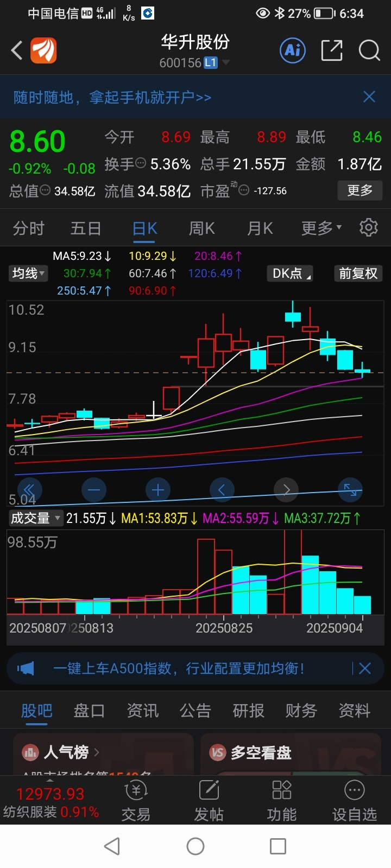
Task: Go back using the top-left arrow
Action: tap(17, 51)
